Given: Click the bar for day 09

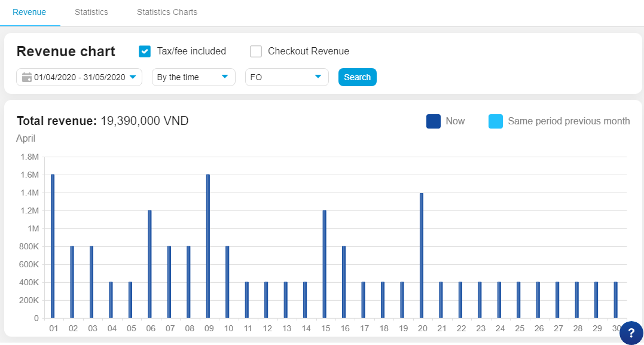Looking at the screenshot, I should click(208, 246).
